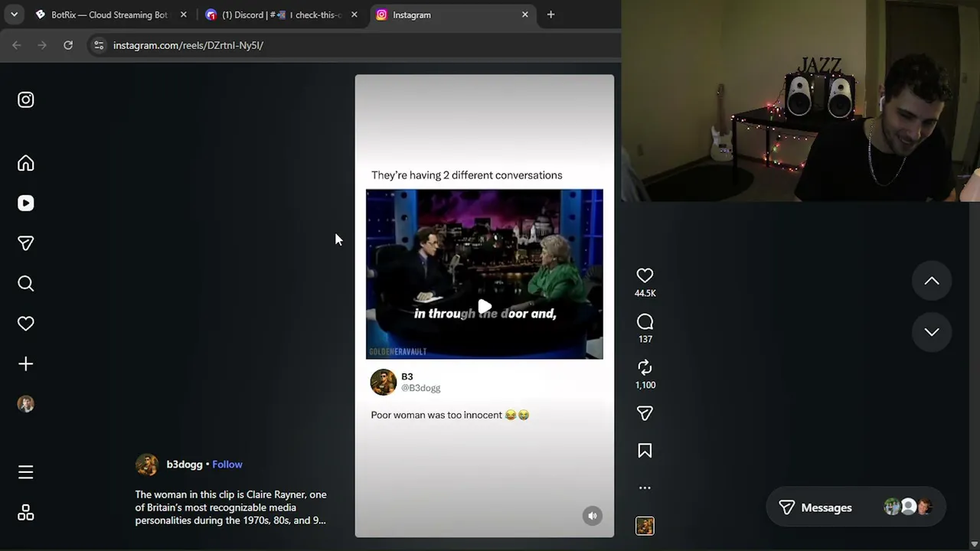Open the Meta apps grid icon
The width and height of the screenshot is (980, 551).
pos(26,513)
